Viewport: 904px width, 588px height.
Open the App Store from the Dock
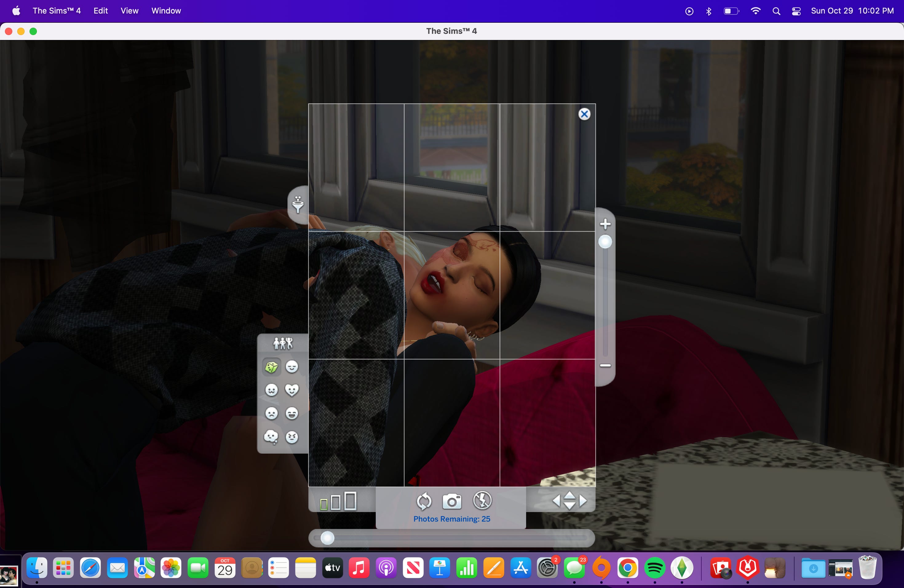pos(520,568)
